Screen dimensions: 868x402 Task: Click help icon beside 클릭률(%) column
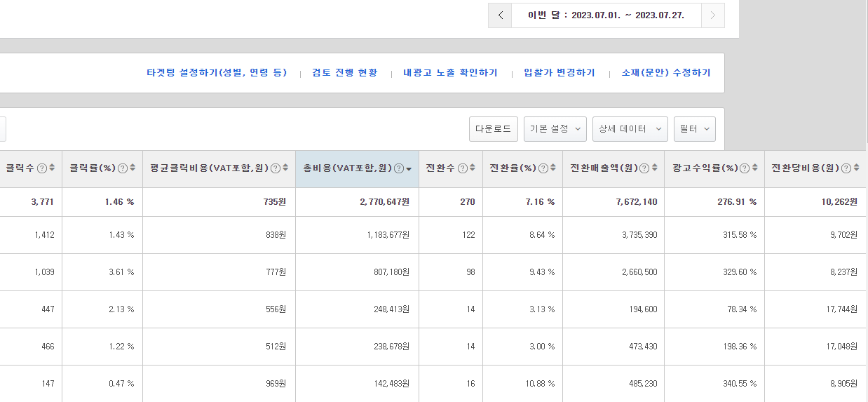click(123, 168)
